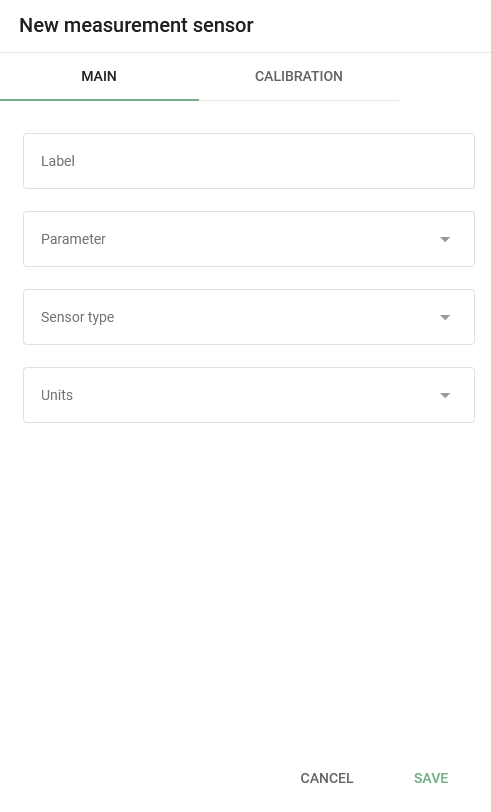Click the green underline below MAIN tab
This screenshot has width=491, height=812.
[x=99, y=99]
